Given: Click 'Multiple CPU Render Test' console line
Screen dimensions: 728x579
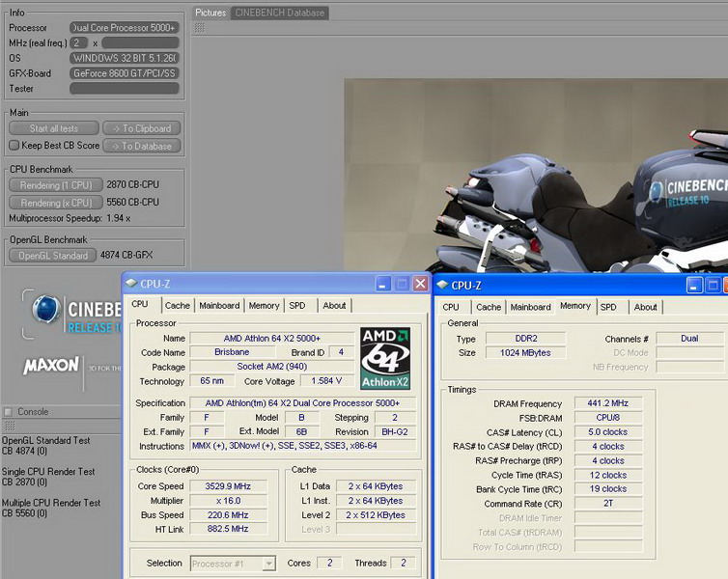Looking at the screenshot, I should (51, 503).
